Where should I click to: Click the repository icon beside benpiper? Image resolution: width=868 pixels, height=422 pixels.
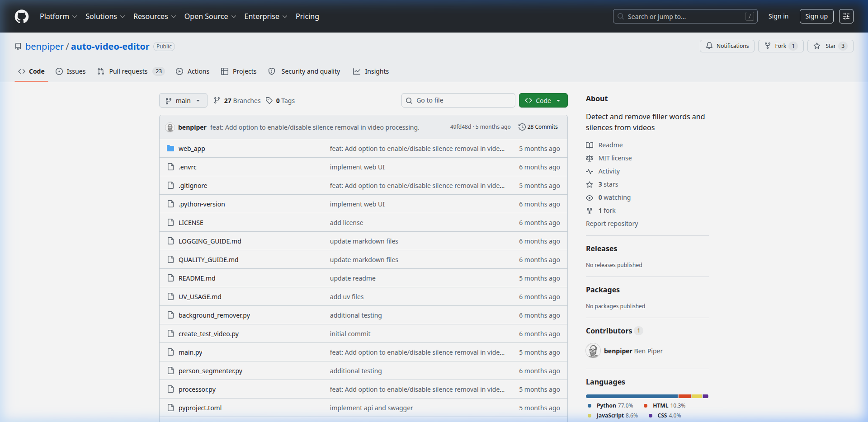pos(18,47)
